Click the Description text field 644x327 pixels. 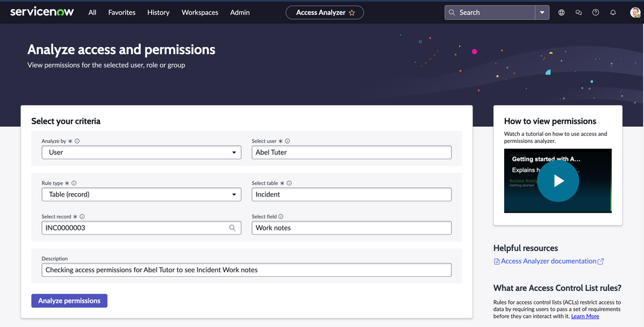tap(246, 270)
